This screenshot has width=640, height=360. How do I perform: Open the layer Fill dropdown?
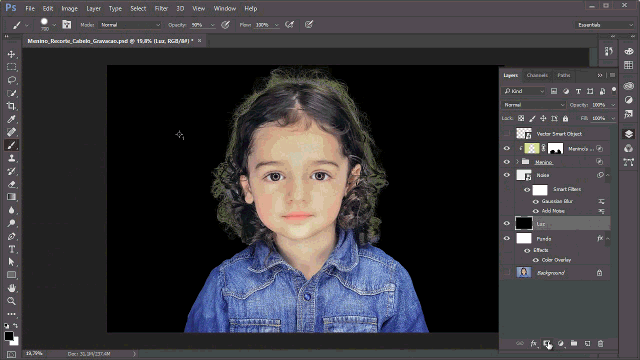coord(613,118)
